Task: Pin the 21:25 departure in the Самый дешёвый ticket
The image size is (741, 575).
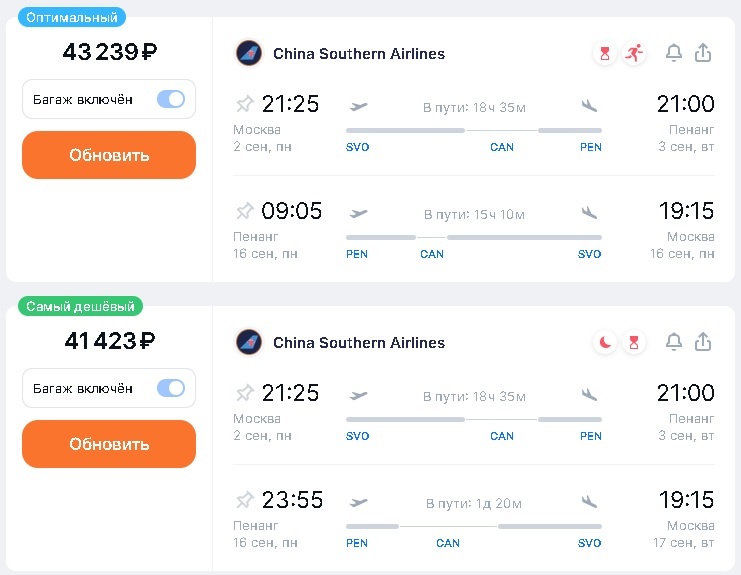Action: click(x=244, y=393)
